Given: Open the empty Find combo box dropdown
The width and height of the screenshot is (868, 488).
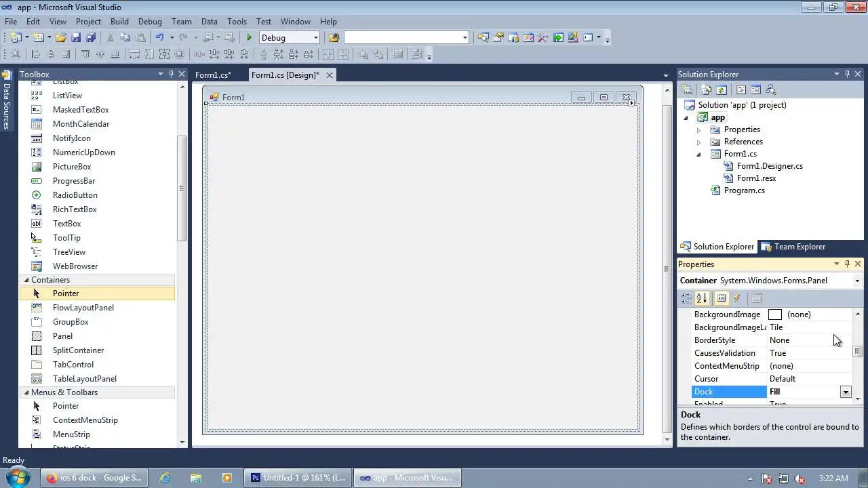Looking at the screenshot, I should (x=465, y=37).
